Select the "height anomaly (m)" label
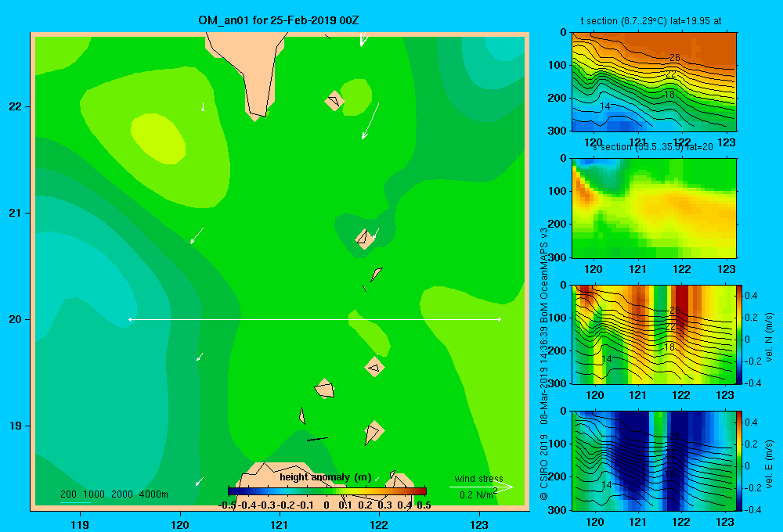The image size is (783, 532). point(326,477)
